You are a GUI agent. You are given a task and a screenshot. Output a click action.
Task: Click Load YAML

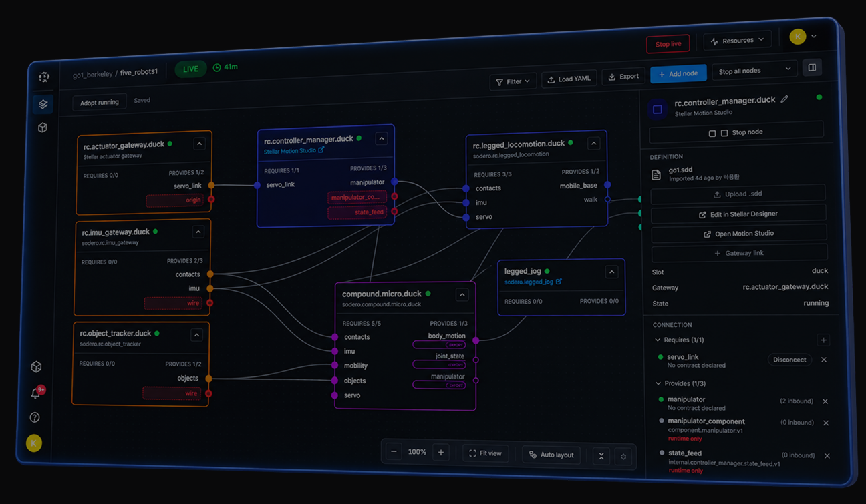[x=569, y=79]
